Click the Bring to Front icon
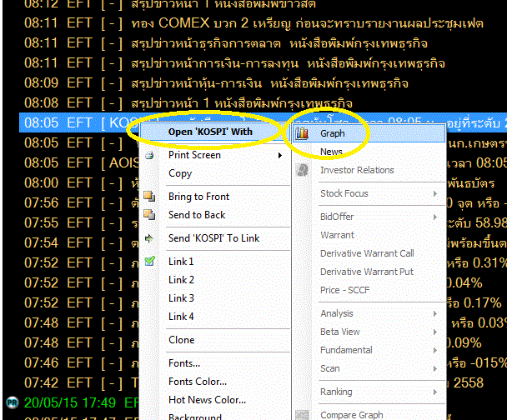The height and width of the screenshot is (420, 507). pyautogui.click(x=149, y=196)
